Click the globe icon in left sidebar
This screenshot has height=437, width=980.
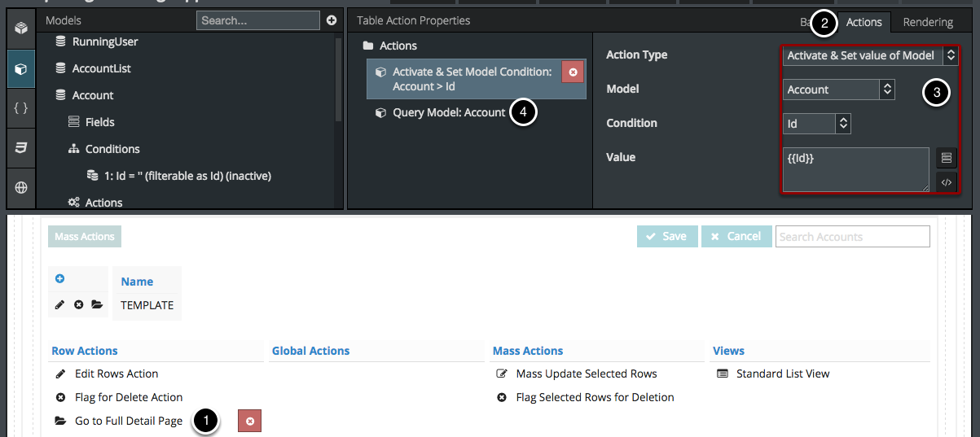[21, 187]
